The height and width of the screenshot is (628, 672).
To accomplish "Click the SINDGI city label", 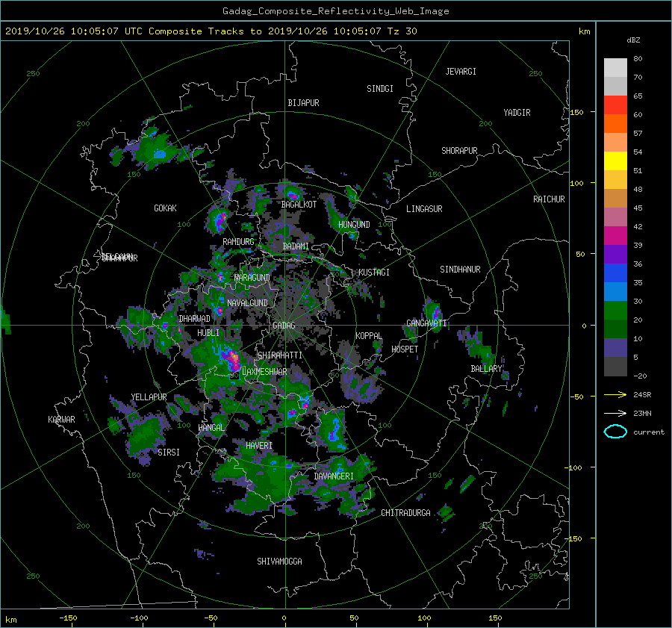I will (x=380, y=89).
